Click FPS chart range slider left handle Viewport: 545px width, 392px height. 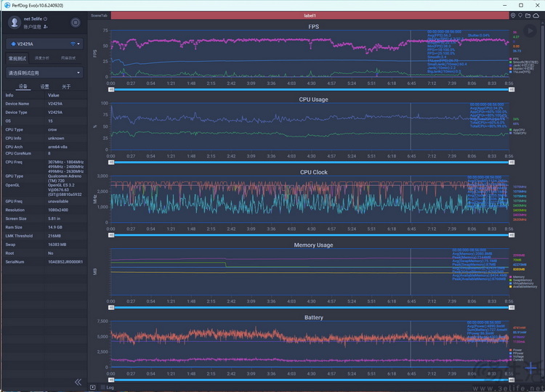click(x=111, y=89)
